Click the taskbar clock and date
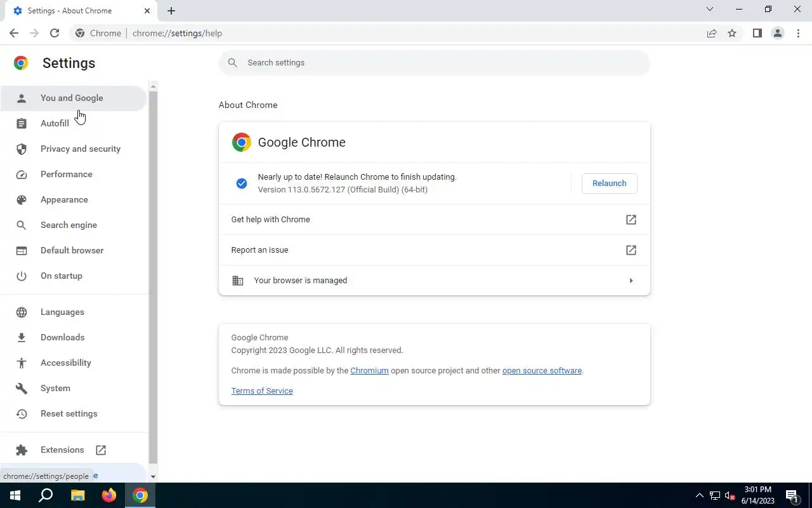 [758, 495]
